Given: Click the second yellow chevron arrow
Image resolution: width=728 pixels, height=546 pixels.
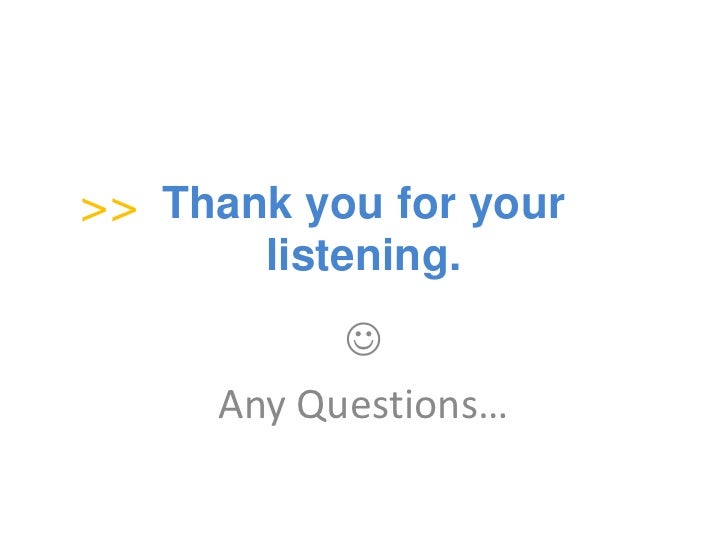Looking at the screenshot, I should (124, 210).
